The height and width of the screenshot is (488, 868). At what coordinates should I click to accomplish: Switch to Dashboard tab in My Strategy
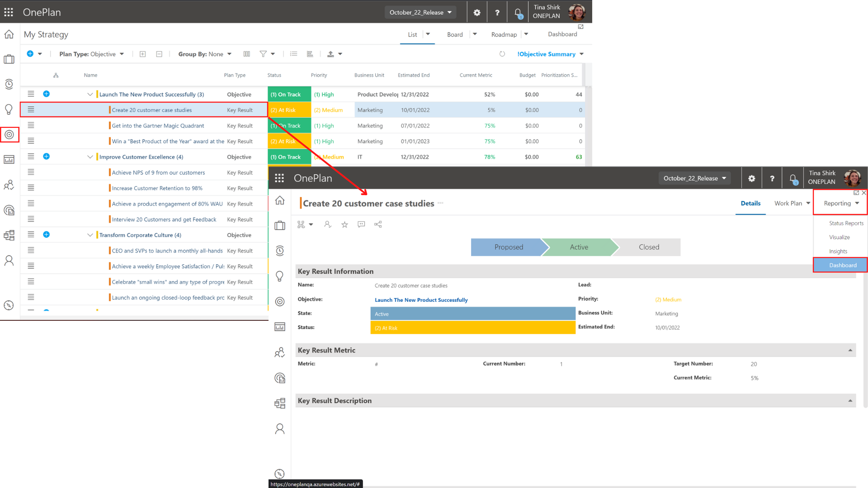point(562,34)
